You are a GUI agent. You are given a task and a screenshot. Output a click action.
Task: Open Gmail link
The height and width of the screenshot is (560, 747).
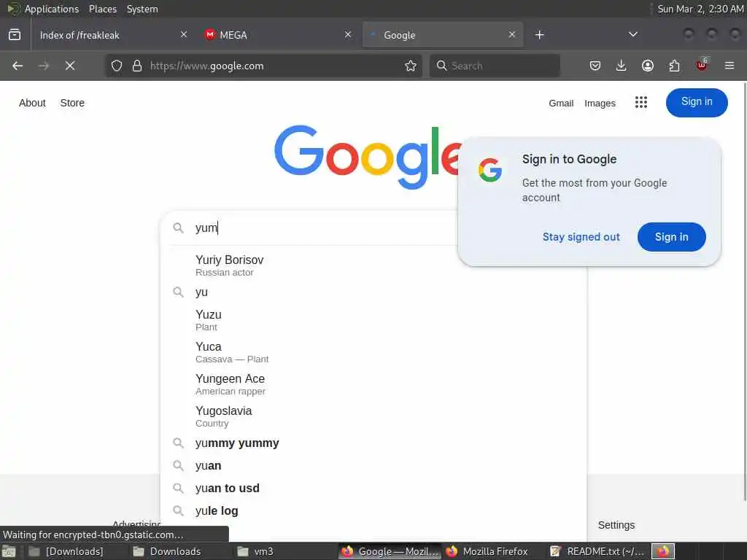pyautogui.click(x=561, y=103)
